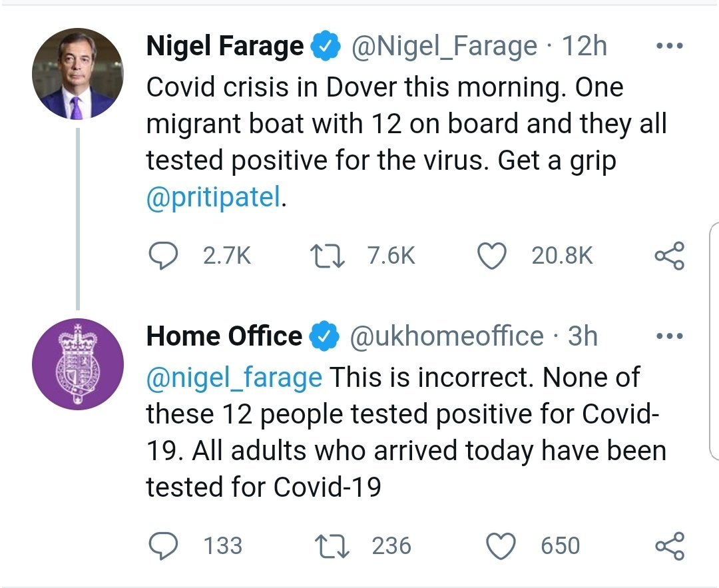Share the Home Office tweet

pyautogui.click(x=669, y=546)
